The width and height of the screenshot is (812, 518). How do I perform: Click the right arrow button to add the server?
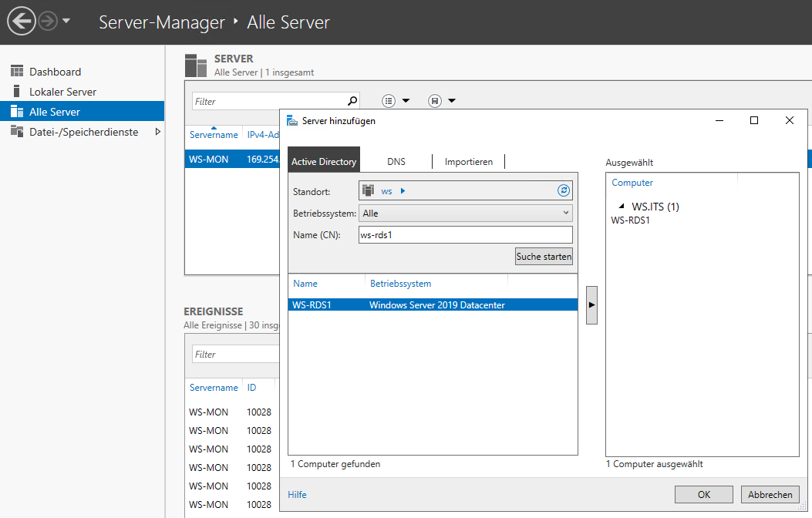click(x=592, y=304)
